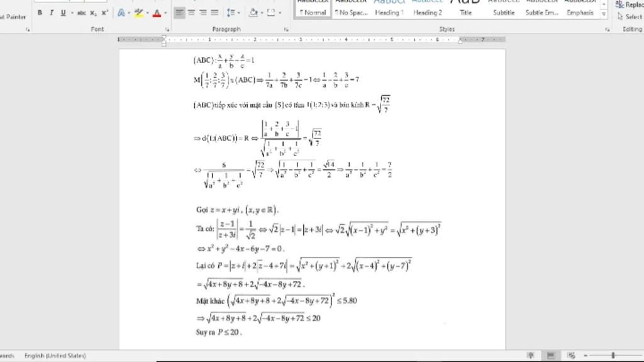The image size is (644, 362).
Task: Open underline style dropdown arrow
Action: [72, 13]
